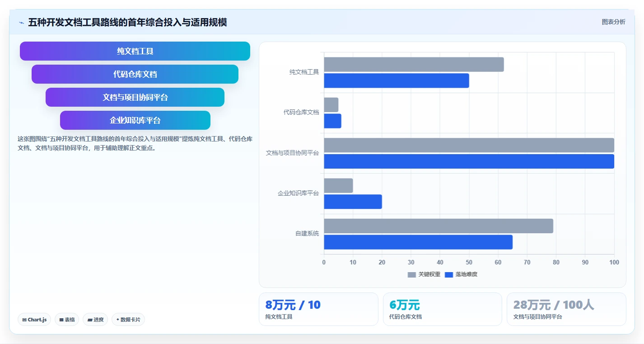Screen dimensions: 644x344
Task: Click the blue bar for 自建系统
Action: tap(418, 242)
